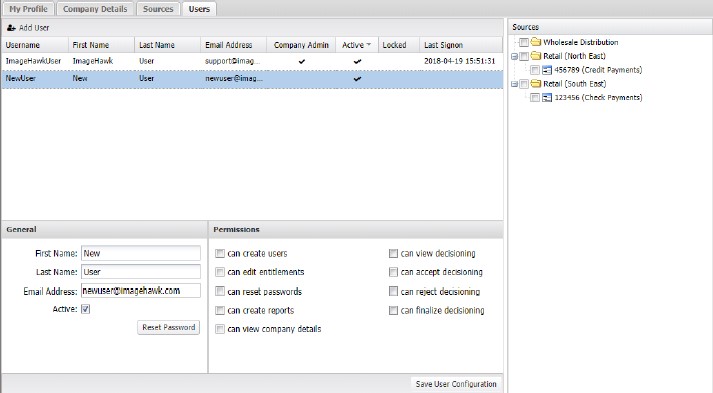Viewport: 713px width, 393px height.
Task: Click the Wholesale Distribution tree label
Action: pos(581,42)
